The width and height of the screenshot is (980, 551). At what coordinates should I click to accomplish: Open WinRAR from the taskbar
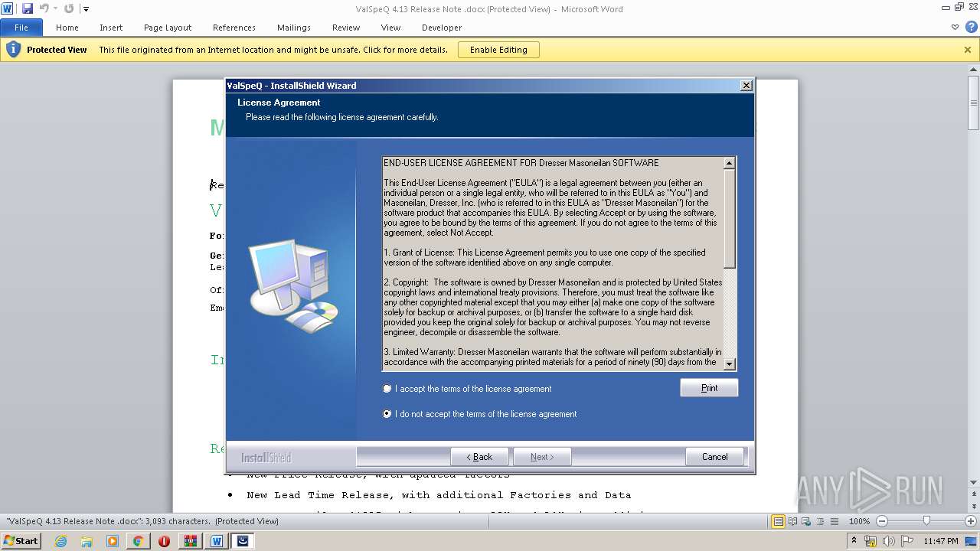click(x=191, y=541)
